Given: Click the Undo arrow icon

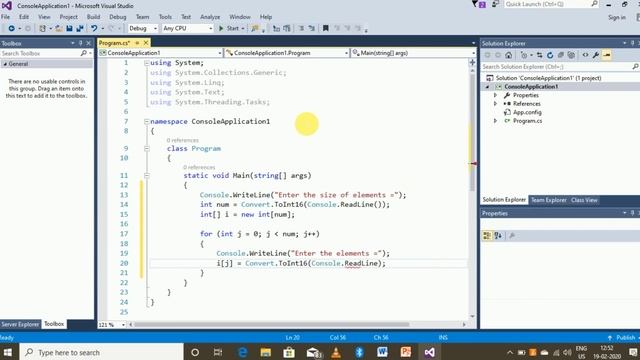Looking at the screenshot, I should point(94,28).
